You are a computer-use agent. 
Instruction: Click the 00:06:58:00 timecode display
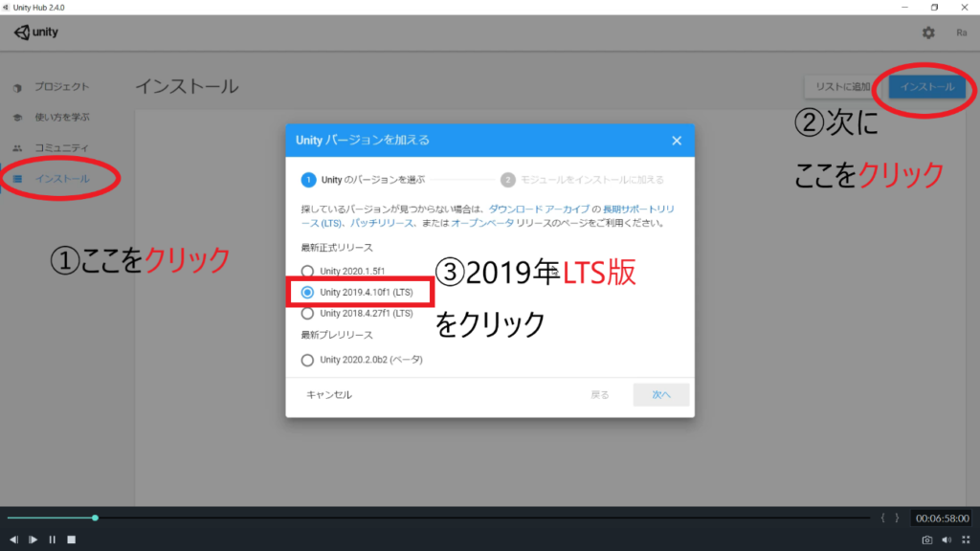click(942, 518)
